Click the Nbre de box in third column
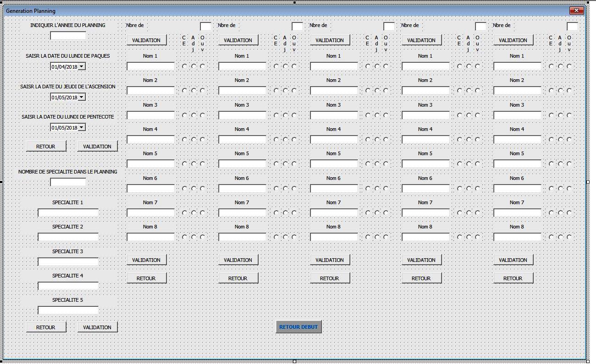The image size is (596, 364). click(389, 26)
